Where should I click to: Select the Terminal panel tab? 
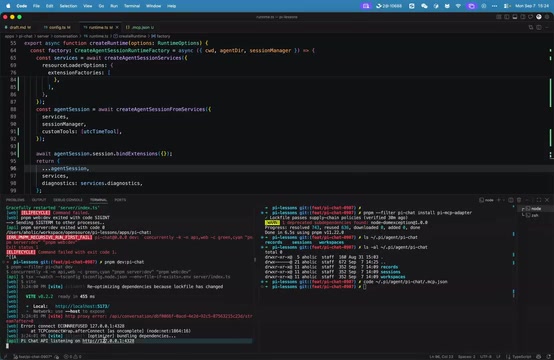(x=98, y=200)
